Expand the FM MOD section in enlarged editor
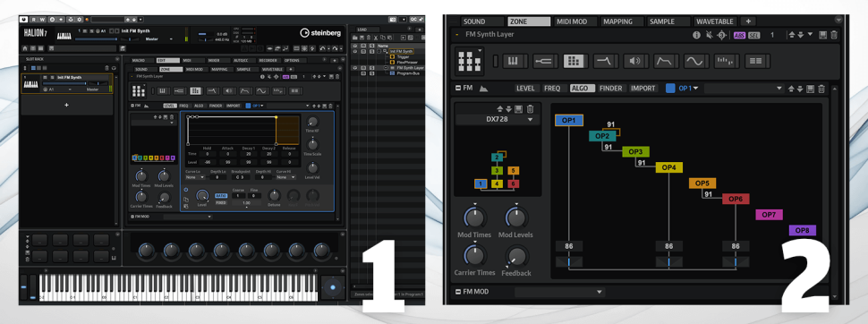Image resolution: width=868 pixels, height=324 pixels. [x=458, y=291]
